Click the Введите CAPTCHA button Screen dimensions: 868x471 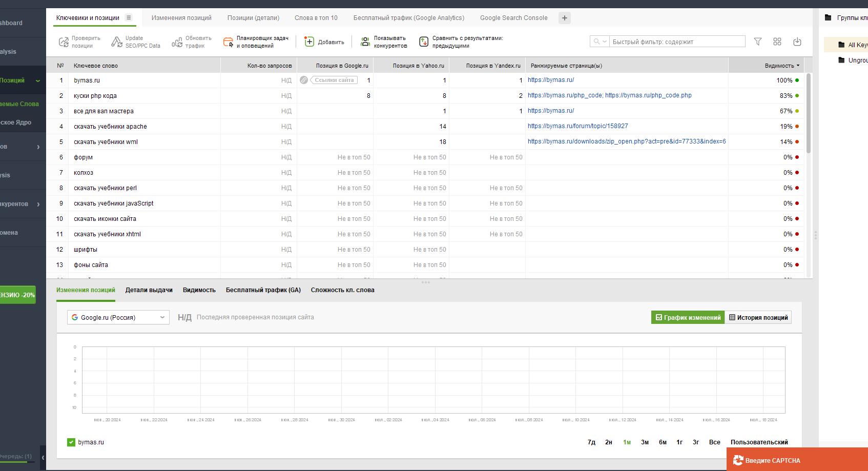(797, 460)
